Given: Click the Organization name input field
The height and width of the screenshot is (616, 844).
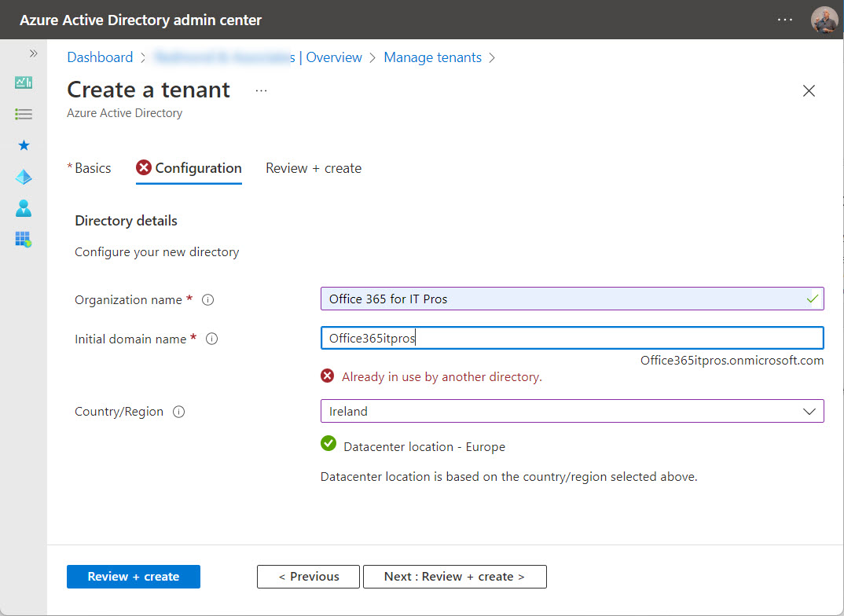Looking at the screenshot, I should (572, 299).
